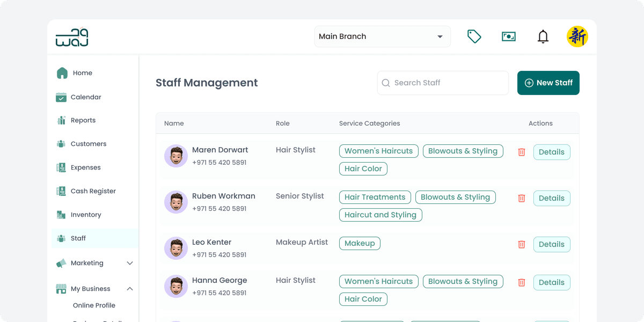644x322 pixels.
Task: Click the New Staff button
Action: coord(548,83)
